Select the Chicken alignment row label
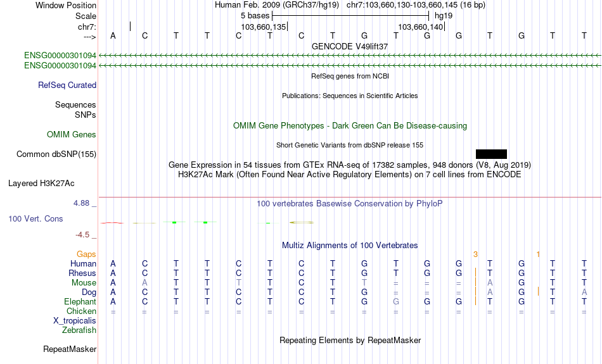The height and width of the screenshot is (364, 602). (81, 311)
